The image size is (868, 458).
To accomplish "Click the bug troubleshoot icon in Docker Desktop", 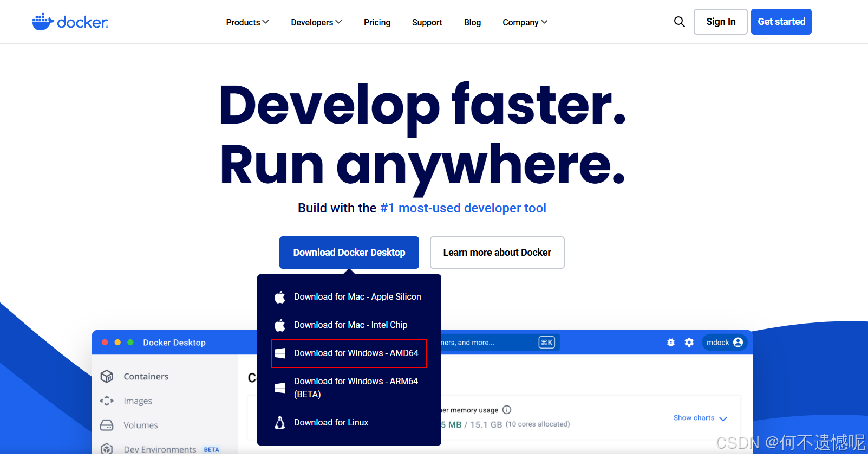I will point(671,343).
